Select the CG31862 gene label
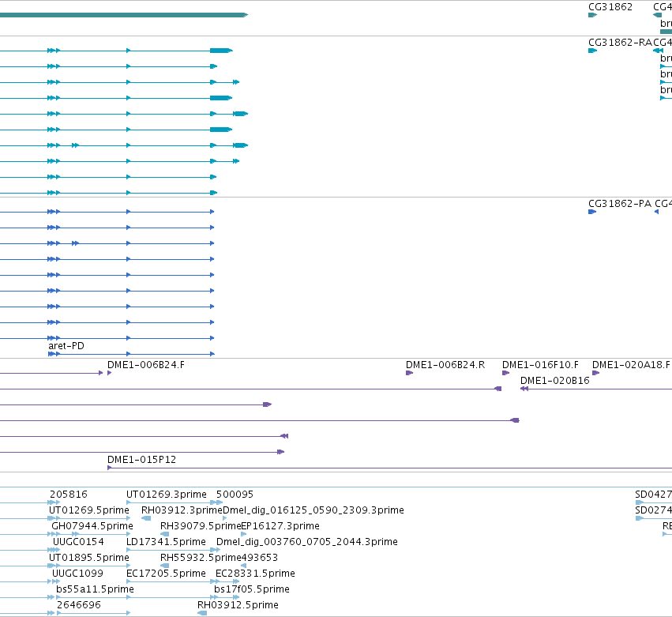672x617 pixels. coord(610,7)
